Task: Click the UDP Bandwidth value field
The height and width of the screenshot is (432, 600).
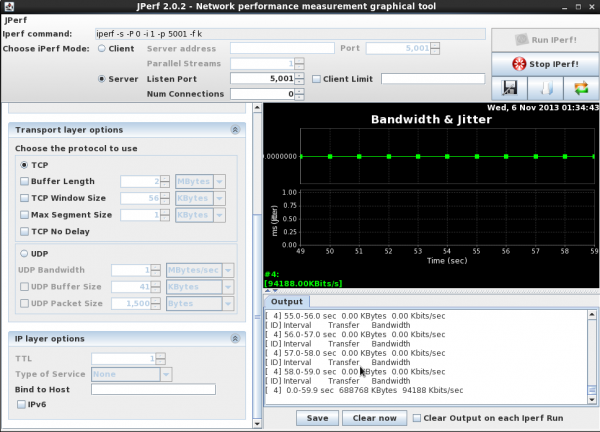Action: point(131,270)
